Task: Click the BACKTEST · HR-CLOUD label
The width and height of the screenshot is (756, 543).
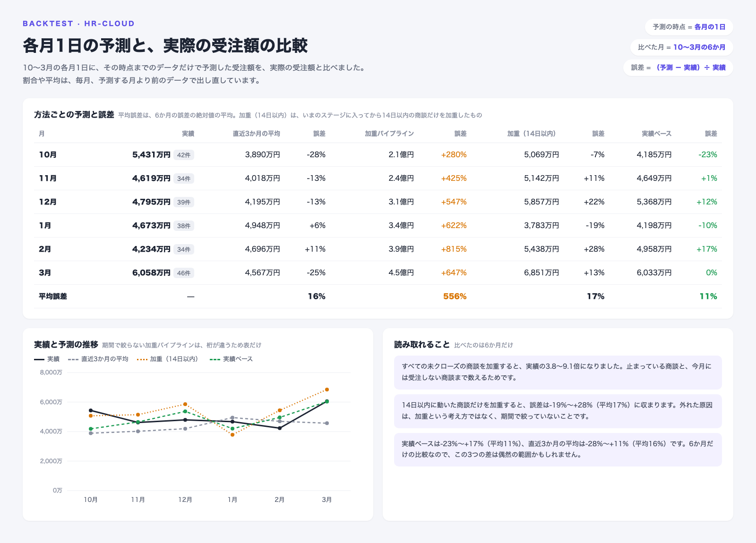Action: pos(79,24)
